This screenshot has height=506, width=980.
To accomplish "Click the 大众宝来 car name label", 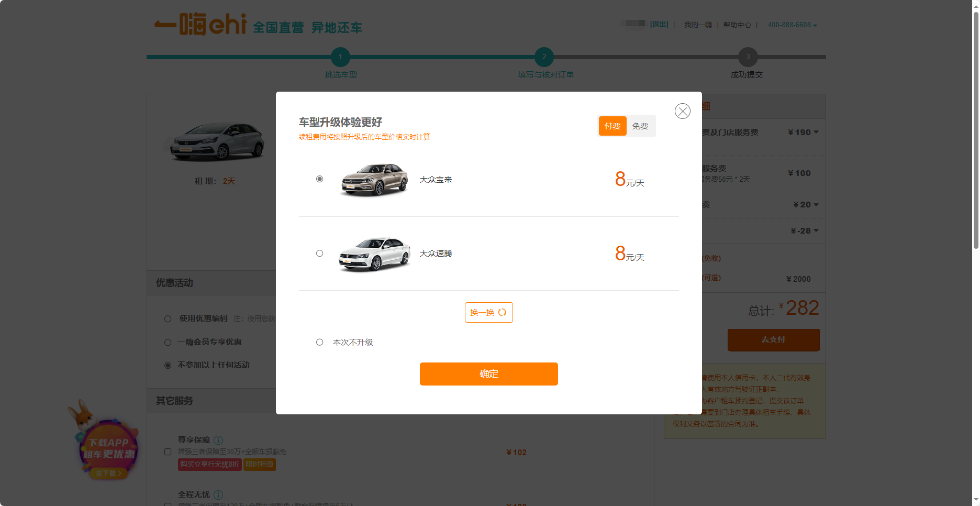I will coord(436,180).
